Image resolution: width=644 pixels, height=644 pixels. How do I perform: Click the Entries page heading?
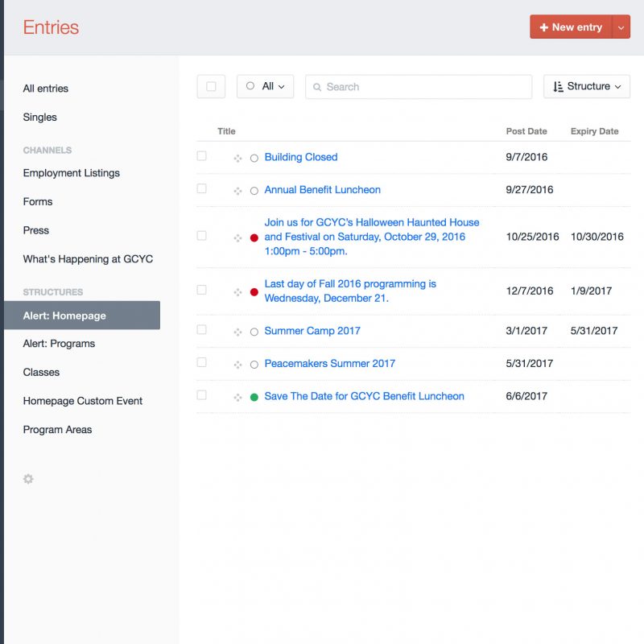(51, 27)
